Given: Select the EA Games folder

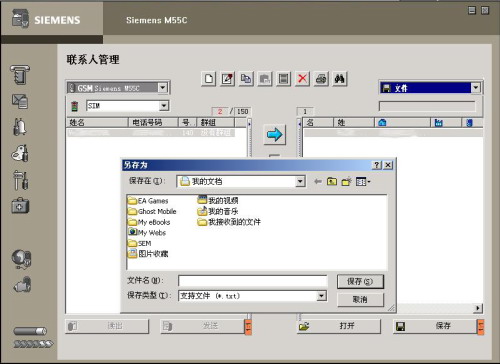Looking at the screenshot, I should click(148, 201).
